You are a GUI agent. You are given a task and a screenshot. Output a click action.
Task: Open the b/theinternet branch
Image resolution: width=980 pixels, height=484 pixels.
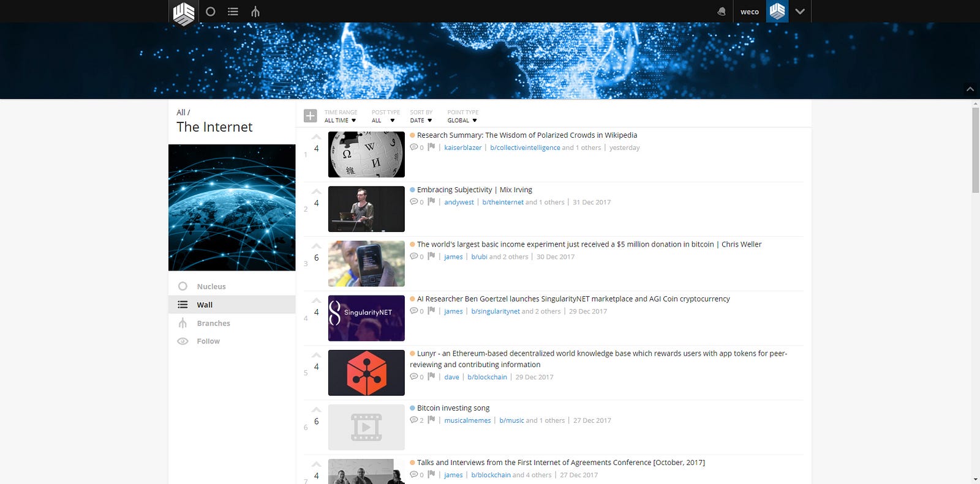pos(503,202)
